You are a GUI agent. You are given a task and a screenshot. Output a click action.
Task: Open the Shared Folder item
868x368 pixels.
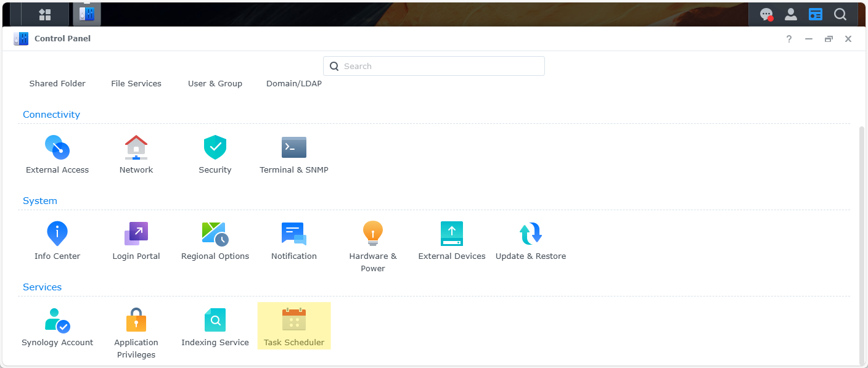(x=57, y=83)
